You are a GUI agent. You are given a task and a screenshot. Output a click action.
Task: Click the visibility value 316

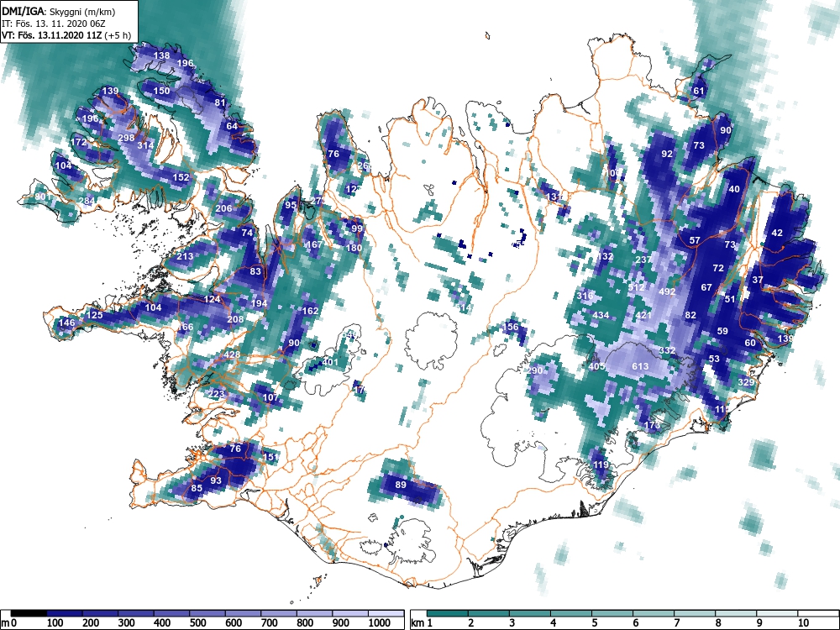pyautogui.click(x=585, y=296)
